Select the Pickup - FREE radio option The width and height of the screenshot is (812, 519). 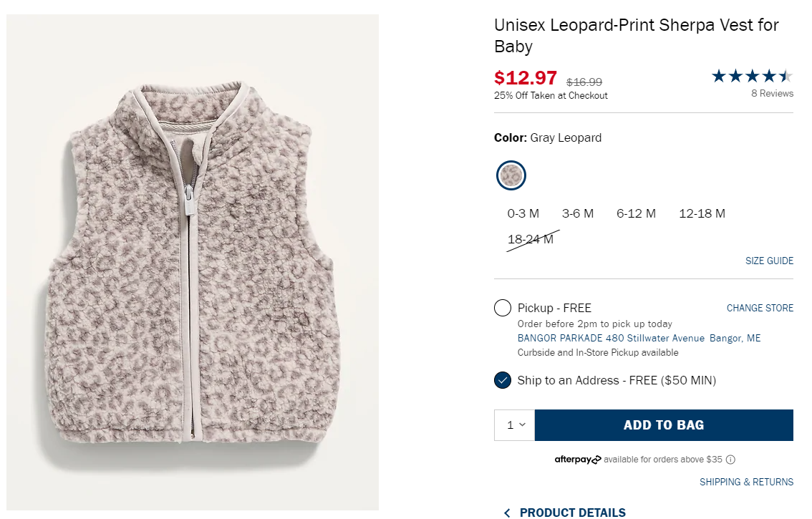click(x=503, y=308)
